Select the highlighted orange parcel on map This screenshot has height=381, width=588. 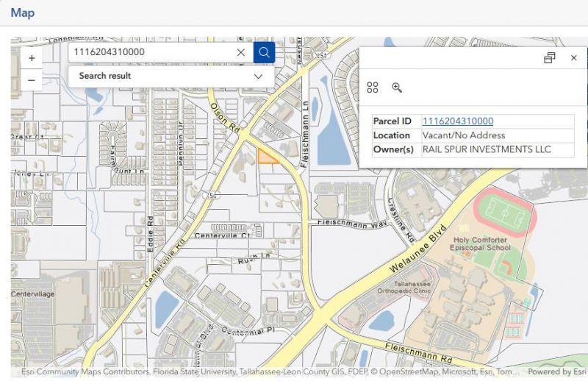268,156
